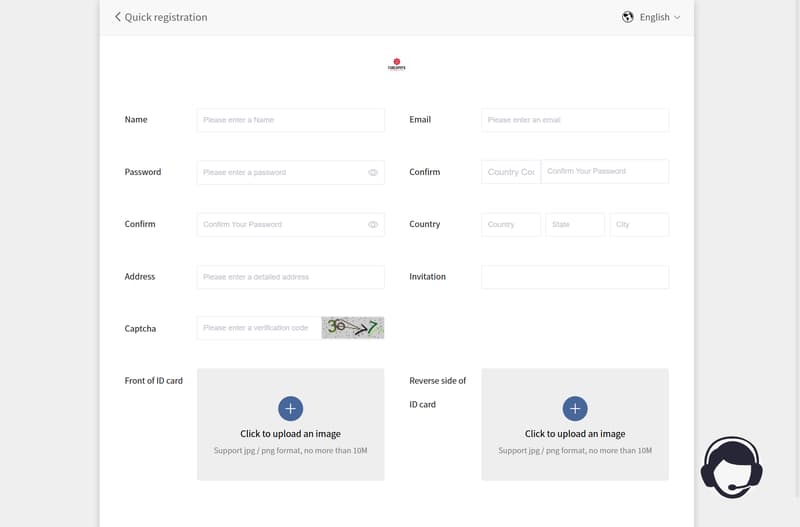Click the Captcha verification code field

pos(259,328)
